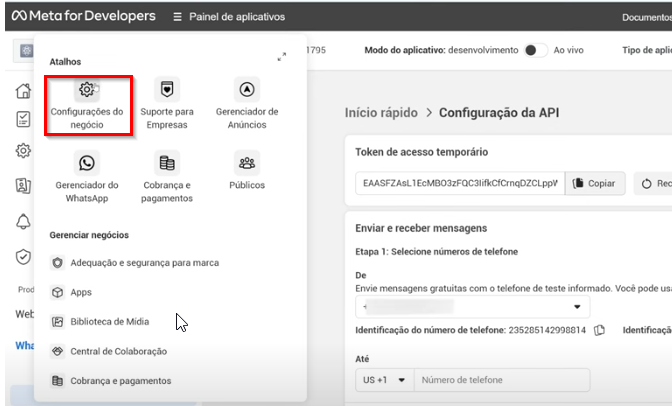The height and width of the screenshot is (406, 672).
Task: Open Suporte para Empresas shortcut
Action: click(x=167, y=105)
